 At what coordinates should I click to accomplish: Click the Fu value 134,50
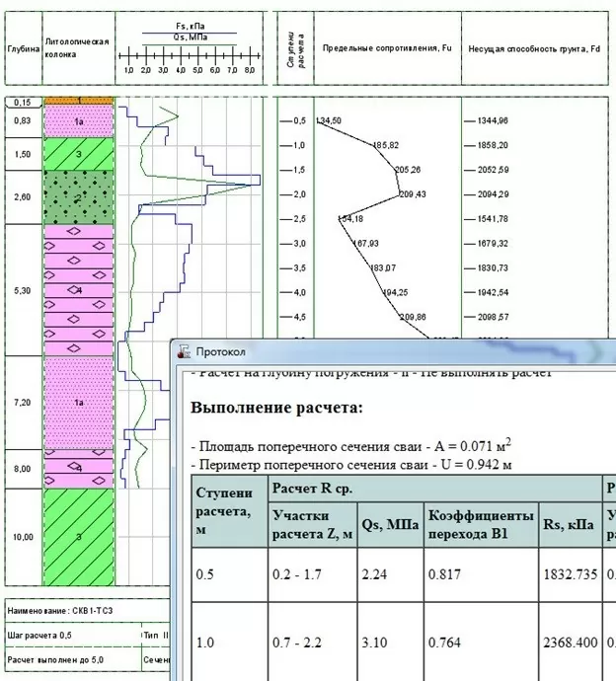click(329, 120)
